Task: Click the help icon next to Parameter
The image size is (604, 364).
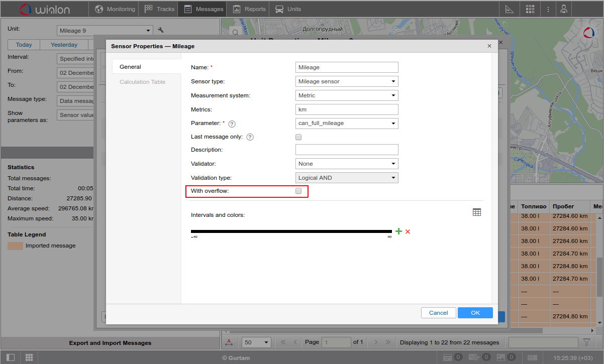Action: 232,124
